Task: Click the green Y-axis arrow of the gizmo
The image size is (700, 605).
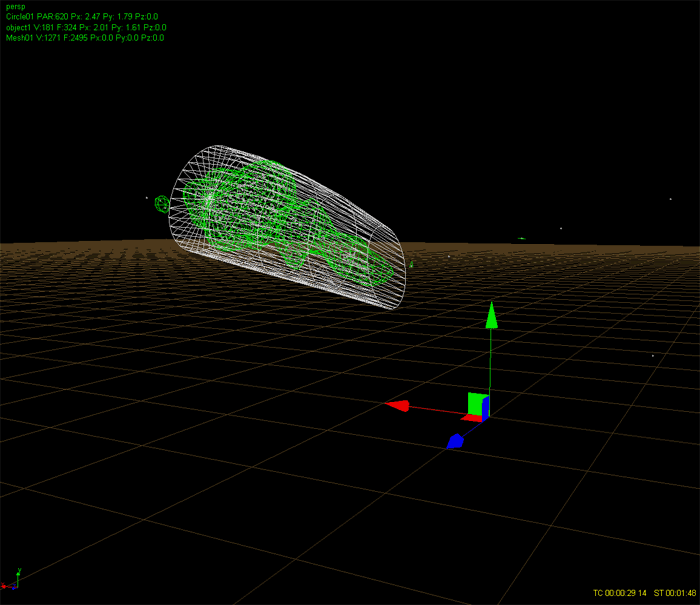Action: point(492,315)
